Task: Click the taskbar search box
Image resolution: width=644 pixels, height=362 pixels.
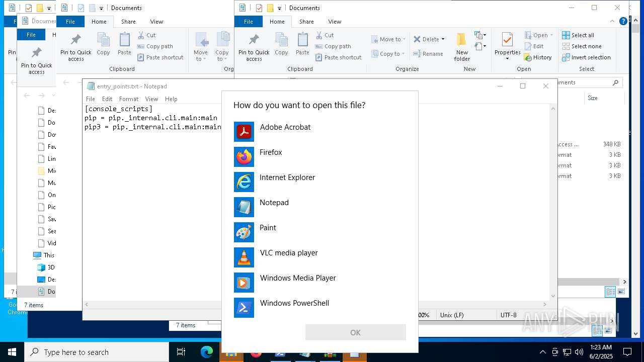Action: [97, 352]
